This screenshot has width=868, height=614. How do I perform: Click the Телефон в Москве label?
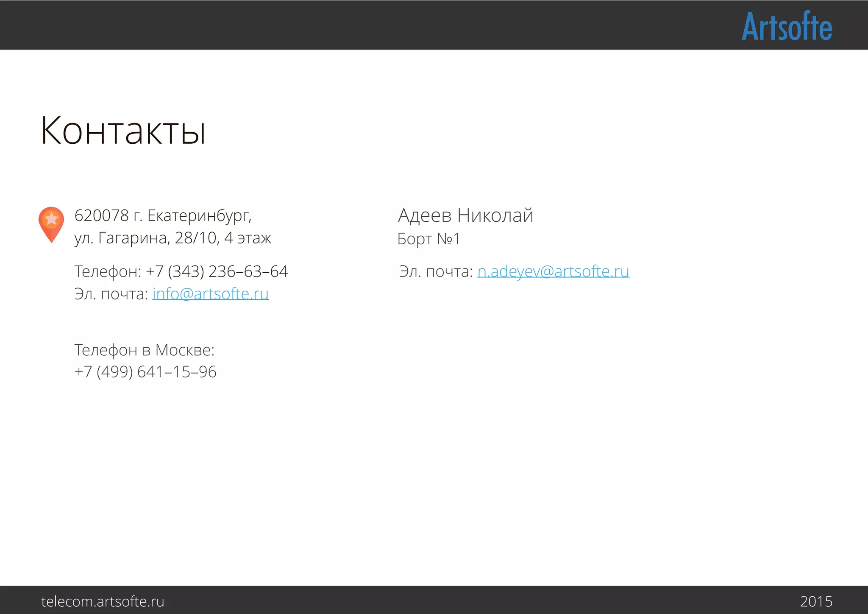[144, 350]
